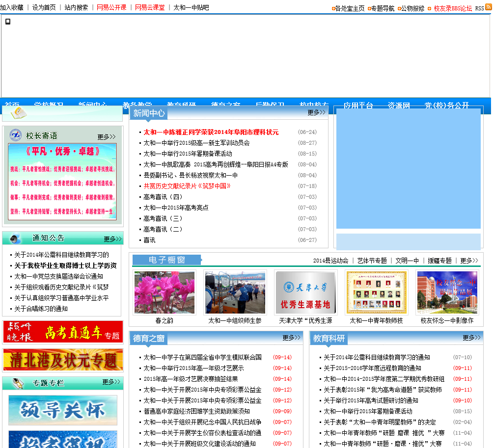Open news 喜讯 dated 06-27
The image size is (493, 448).
pyautogui.click(x=149, y=240)
